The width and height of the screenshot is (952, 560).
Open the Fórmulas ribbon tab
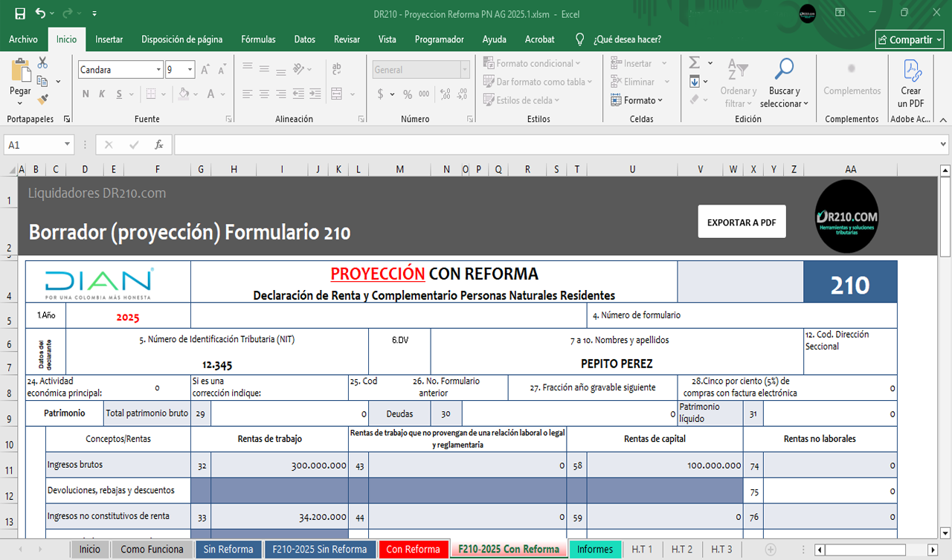pos(258,39)
